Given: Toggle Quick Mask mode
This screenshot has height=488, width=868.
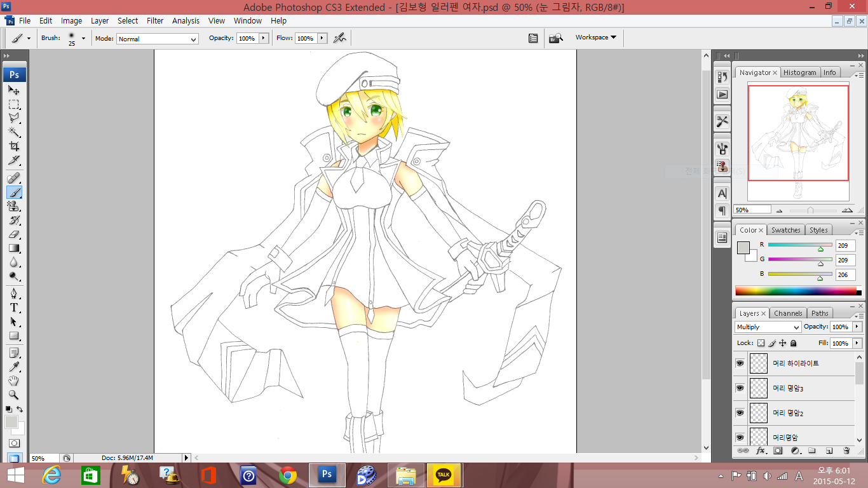Looking at the screenshot, I should 14,443.
